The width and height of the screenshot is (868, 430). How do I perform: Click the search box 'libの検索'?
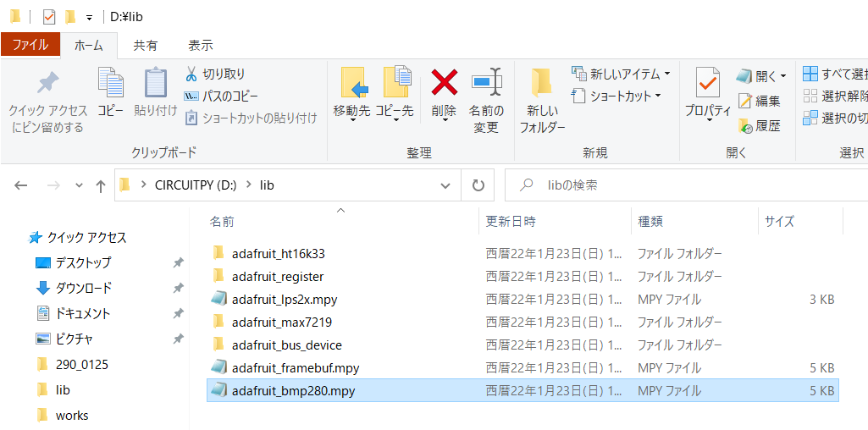click(687, 185)
